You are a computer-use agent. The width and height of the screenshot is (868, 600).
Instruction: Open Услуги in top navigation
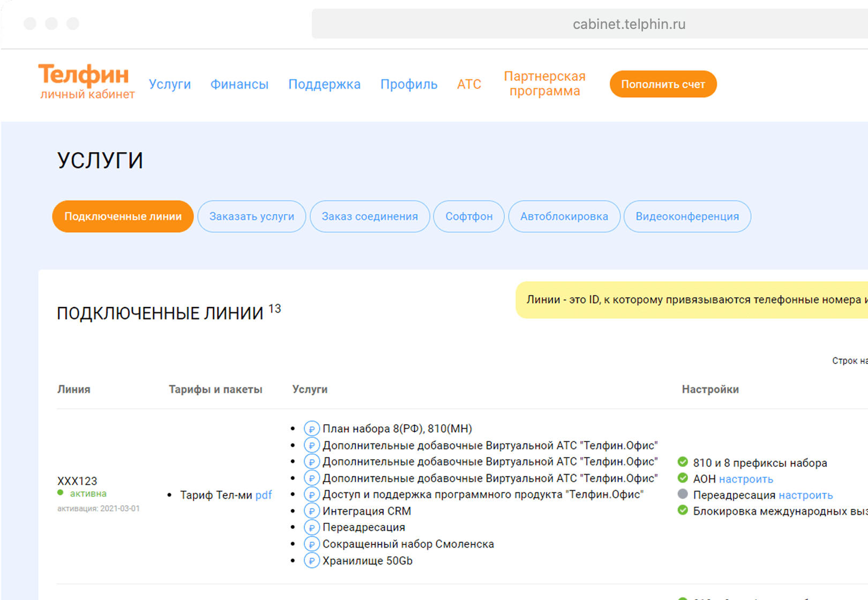[170, 84]
